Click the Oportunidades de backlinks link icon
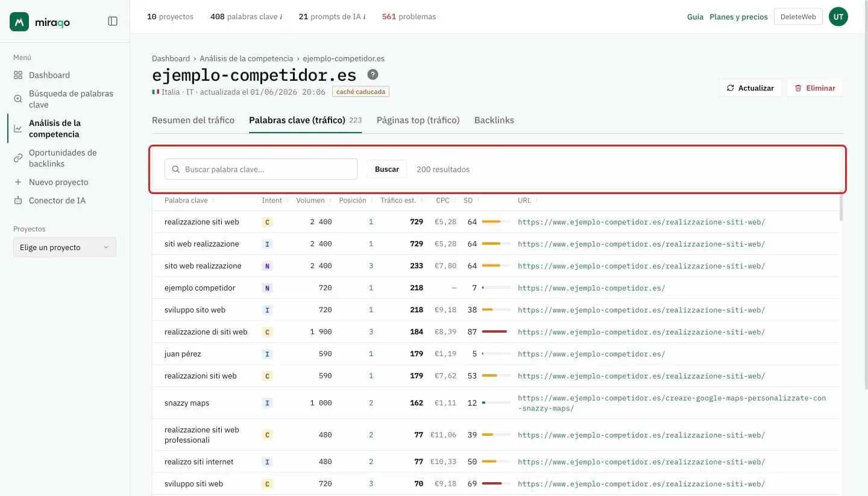The image size is (868, 496). (x=18, y=158)
